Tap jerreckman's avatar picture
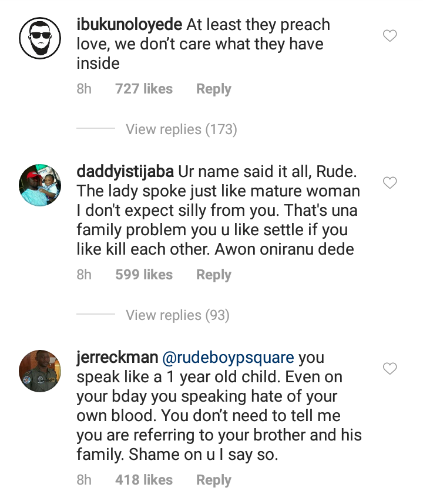Screen dimensions: 423x504 click(41, 371)
